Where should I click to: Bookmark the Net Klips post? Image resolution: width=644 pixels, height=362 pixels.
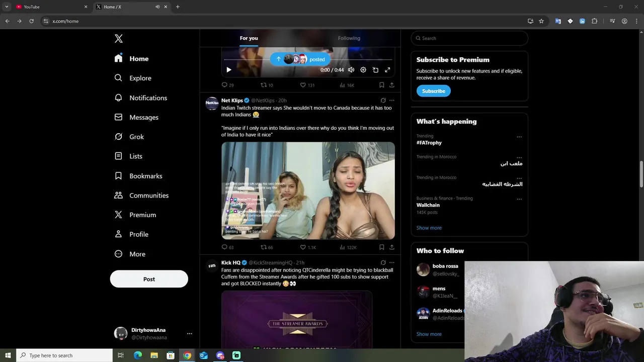coord(382,247)
